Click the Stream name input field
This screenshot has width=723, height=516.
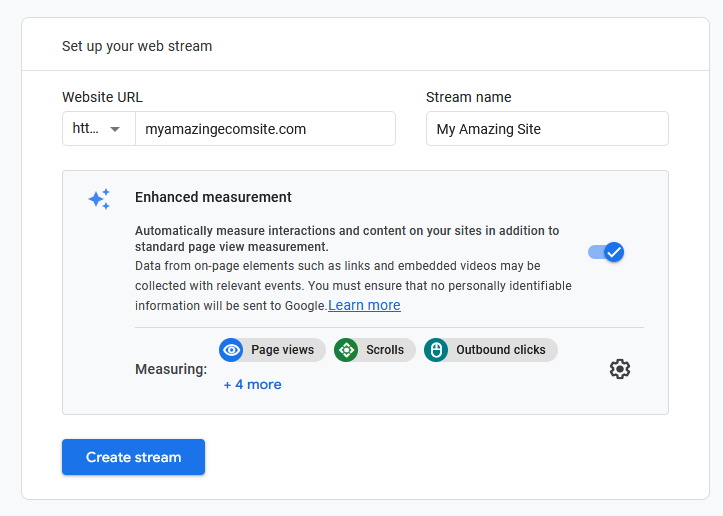tap(547, 129)
